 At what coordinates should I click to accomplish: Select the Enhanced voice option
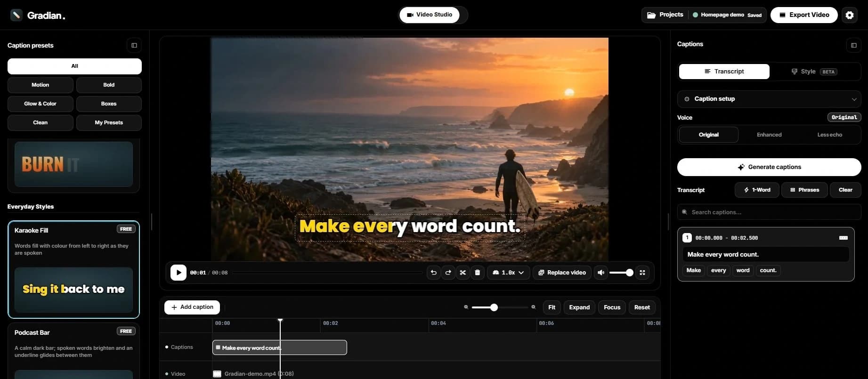click(x=769, y=135)
